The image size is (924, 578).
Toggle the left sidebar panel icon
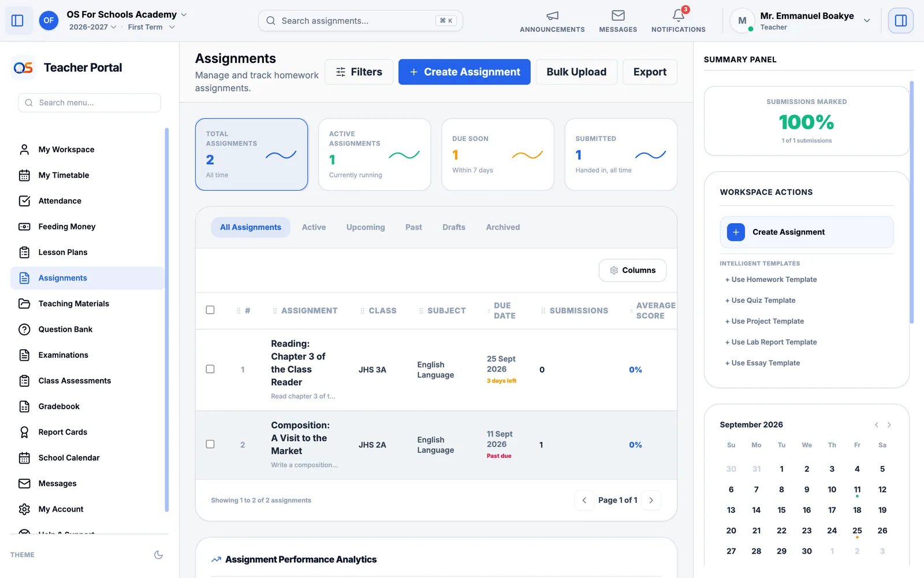18,21
